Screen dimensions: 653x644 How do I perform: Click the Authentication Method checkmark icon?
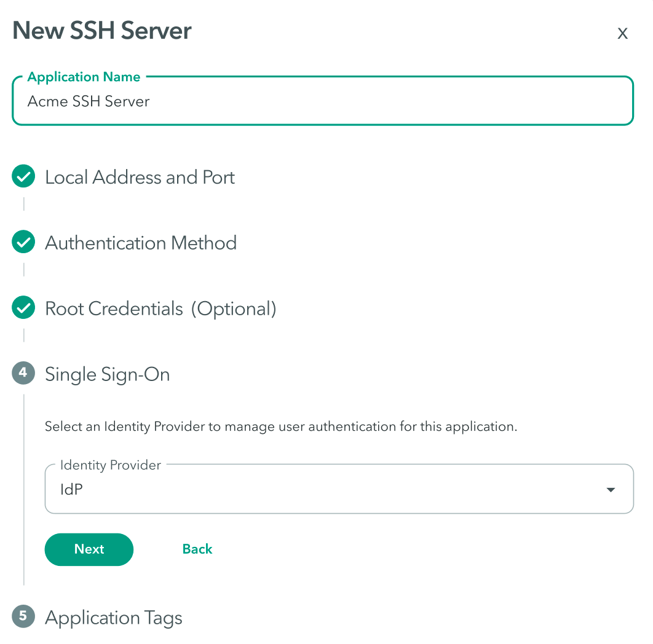click(x=23, y=242)
